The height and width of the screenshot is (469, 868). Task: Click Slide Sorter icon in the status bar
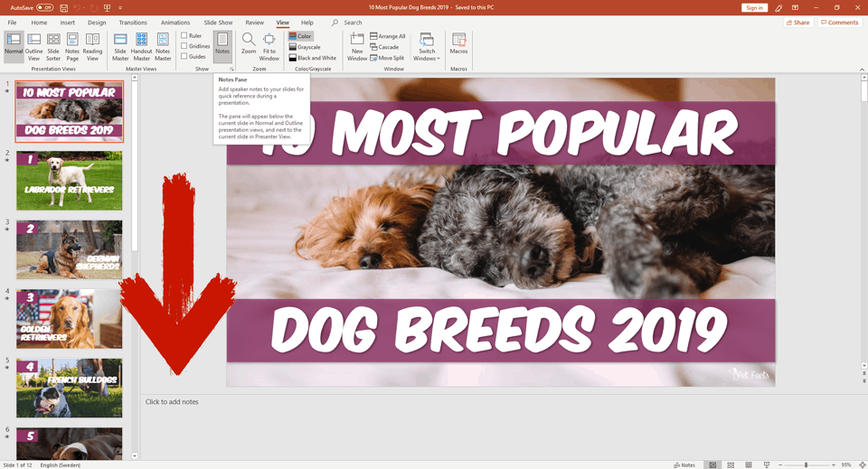[x=731, y=465]
